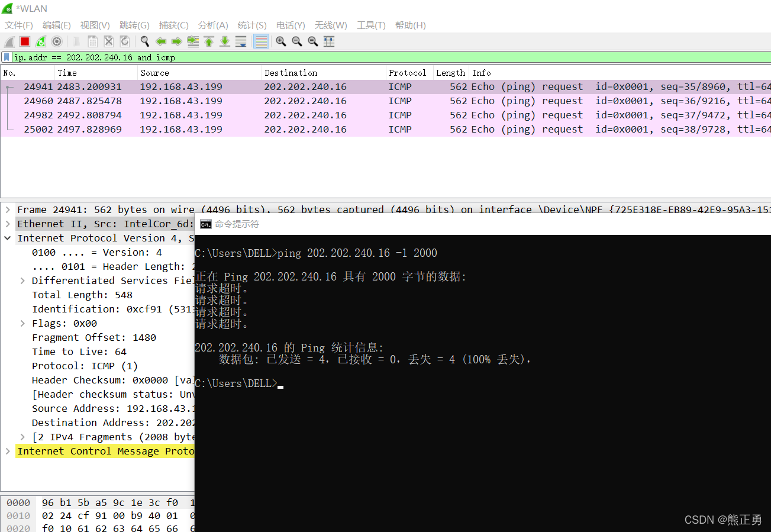Click the display filter input field
This screenshot has width=771, height=532.
tap(391, 57)
